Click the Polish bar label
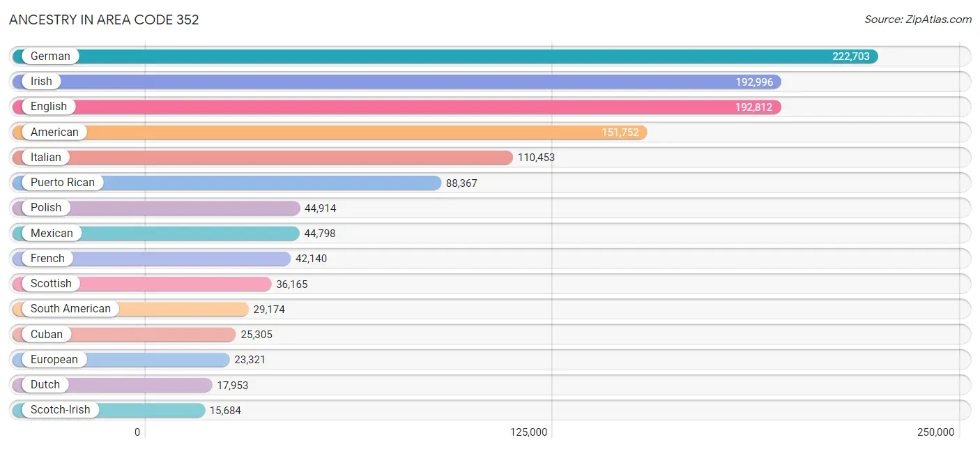Viewport: 980px width, 449px height. coord(46,208)
